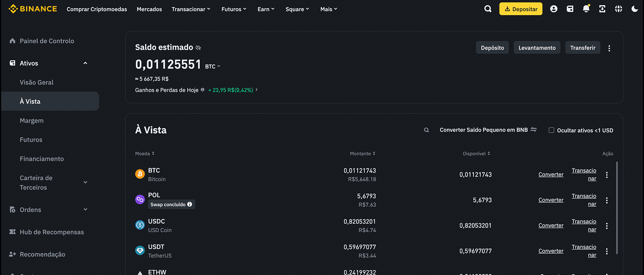Click BTC amount 0,01121743 in Disponível column
Screen dimensions: 644x275
pyautogui.click(x=475, y=175)
